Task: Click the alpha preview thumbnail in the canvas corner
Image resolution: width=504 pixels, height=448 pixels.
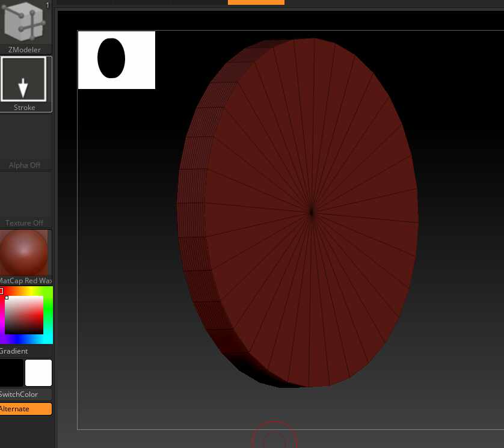Action: [x=116, y=60]
